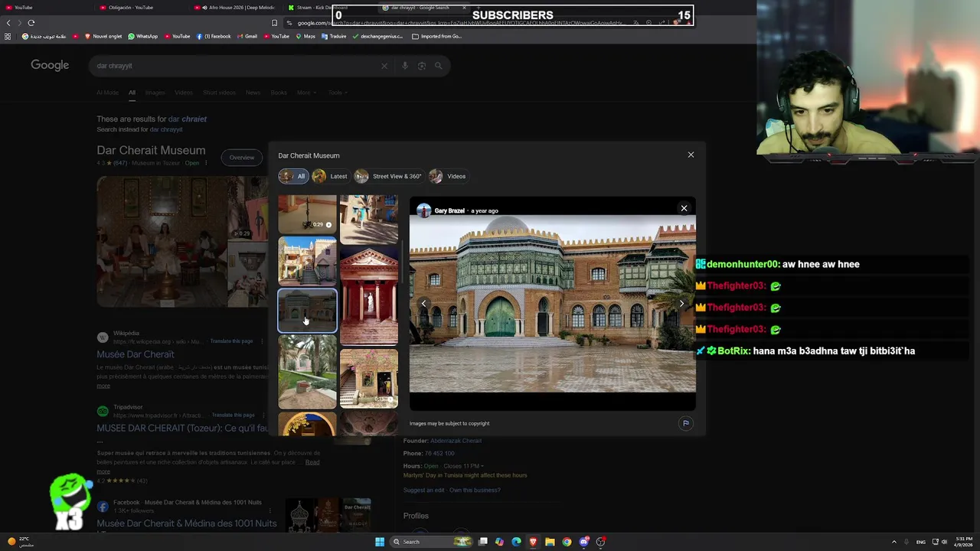Show the next photo with the right arrow
This screenshot has width=980, height=551.
[681, 304]
